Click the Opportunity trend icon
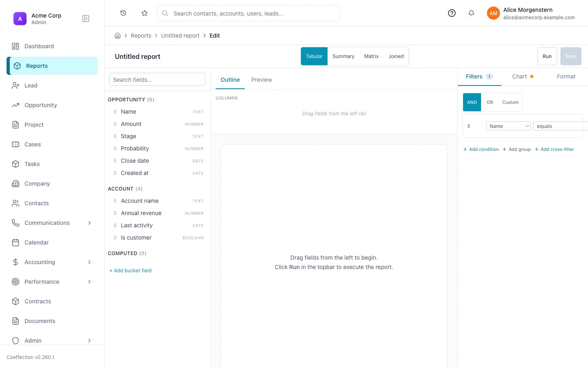Viewport: 588px width, 368px height. (16, 105)
